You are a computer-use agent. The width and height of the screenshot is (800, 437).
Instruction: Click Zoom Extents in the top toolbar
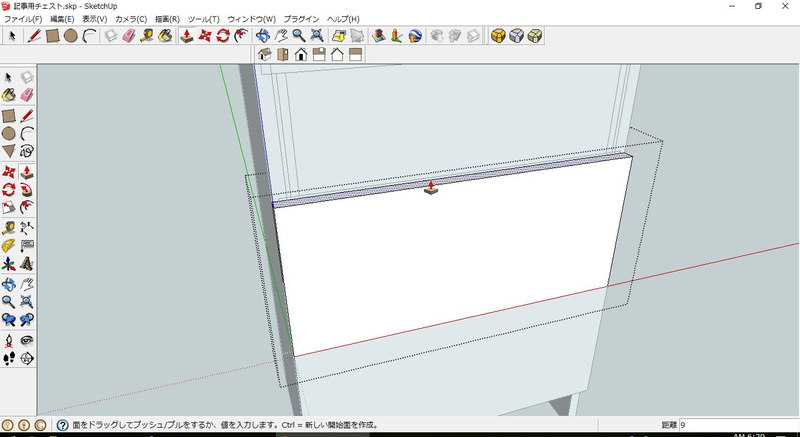tap(318, 36)
